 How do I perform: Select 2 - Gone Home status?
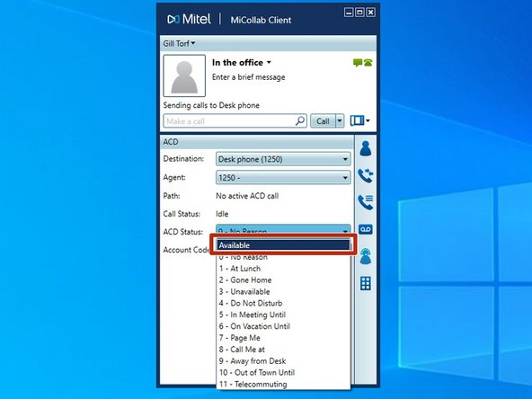coord(283,279)
